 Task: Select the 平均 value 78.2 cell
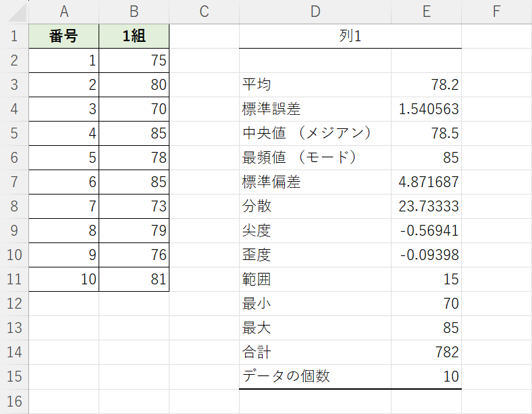click(427, 84)
